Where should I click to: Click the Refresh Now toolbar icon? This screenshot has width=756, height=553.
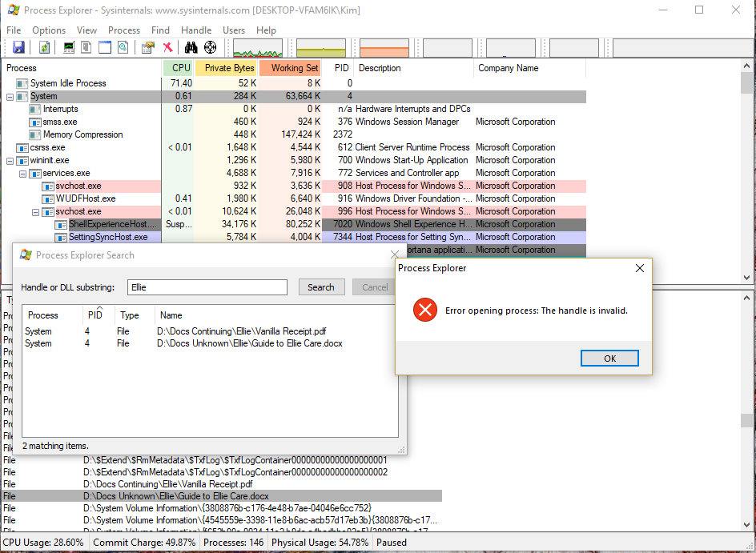[44, 47]
